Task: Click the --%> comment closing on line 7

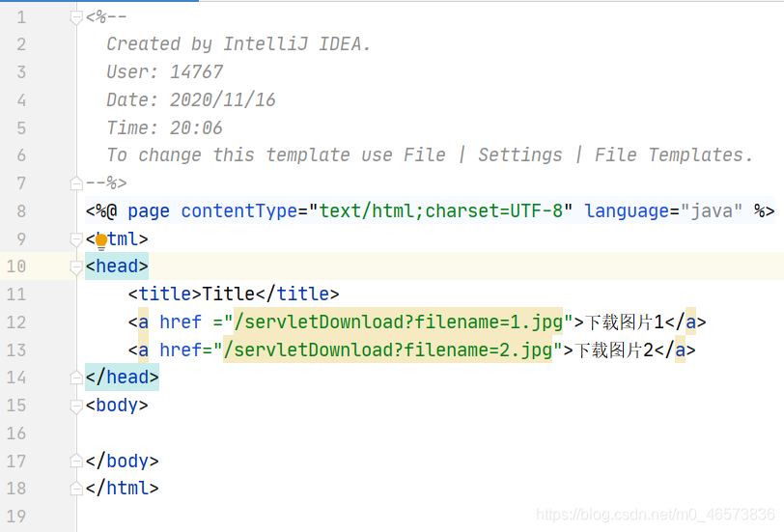Action: [106, 183]
